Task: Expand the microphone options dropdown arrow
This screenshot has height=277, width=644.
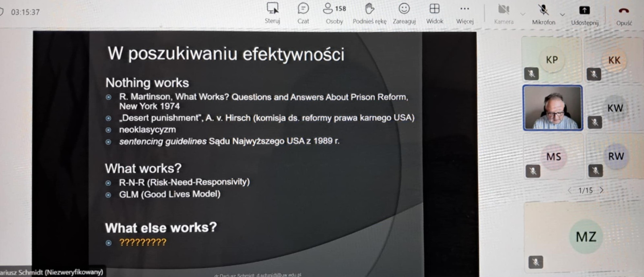Action: (562, 14)
